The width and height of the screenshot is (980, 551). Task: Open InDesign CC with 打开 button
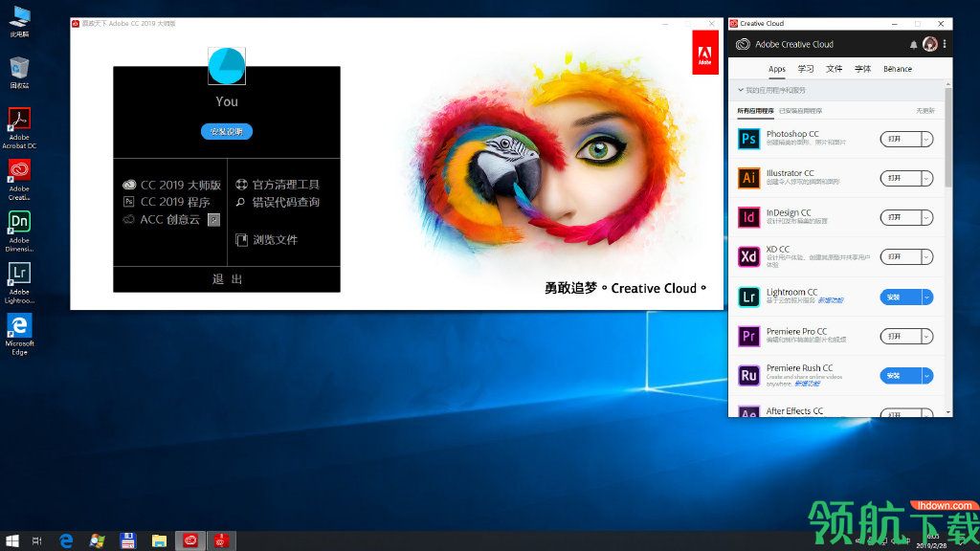901,217
